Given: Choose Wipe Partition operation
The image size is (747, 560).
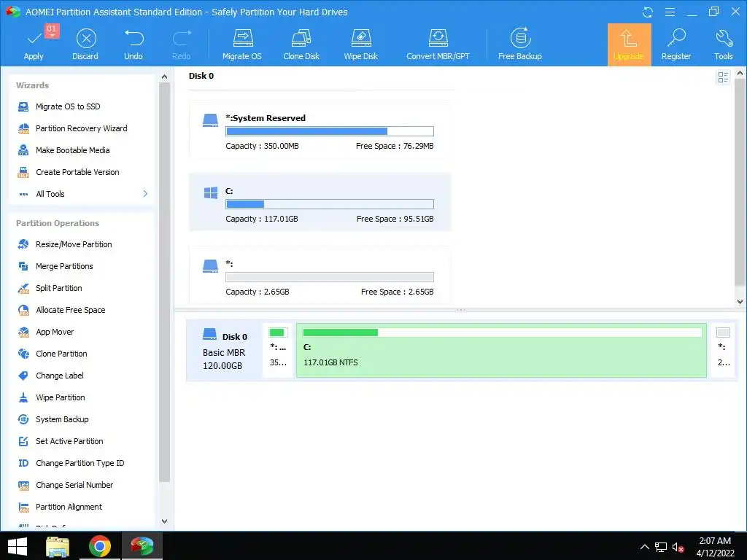Looking at the screenshot, I should coord(60,397).
